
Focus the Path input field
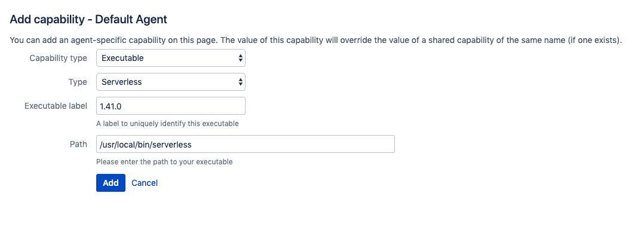pos(245,144)
